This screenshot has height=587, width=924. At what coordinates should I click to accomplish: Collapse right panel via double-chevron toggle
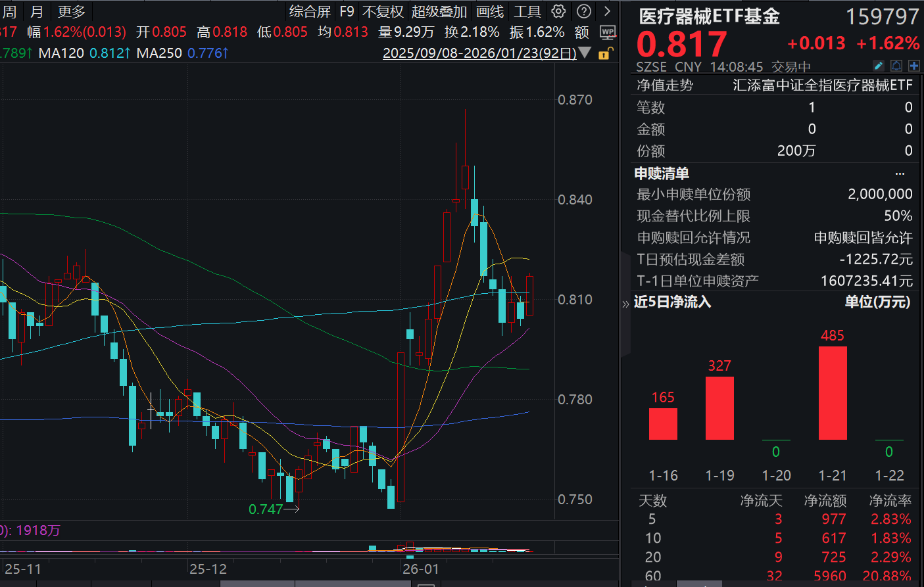(x=625, y=304)
